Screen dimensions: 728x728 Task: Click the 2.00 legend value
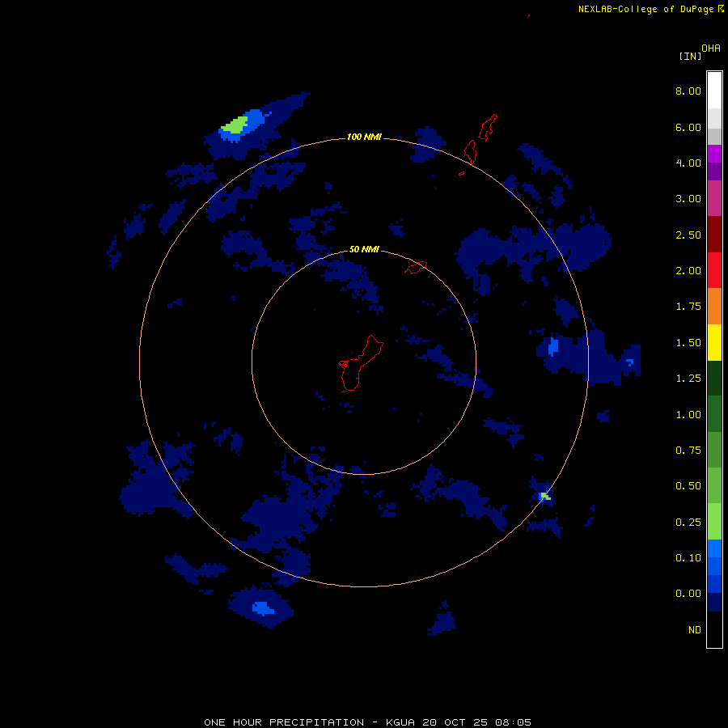tap(688, 271)
